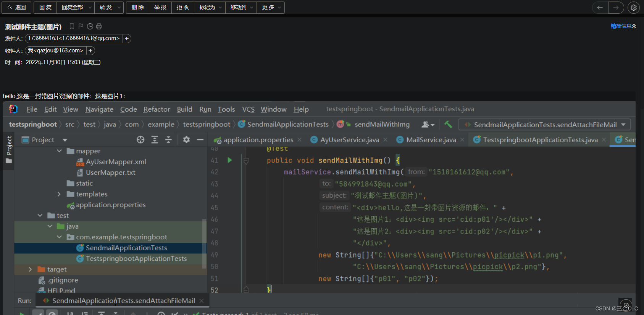Click recipient 我<qazjou@163.com> chip
The height and width of the screenshot is (315, 644).
click(x=55, y=50)
